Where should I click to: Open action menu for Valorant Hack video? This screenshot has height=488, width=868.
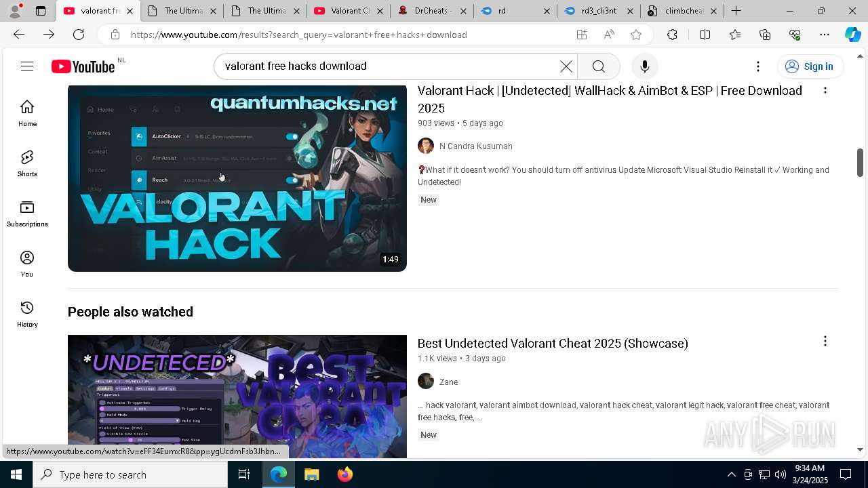click(825, 90)
